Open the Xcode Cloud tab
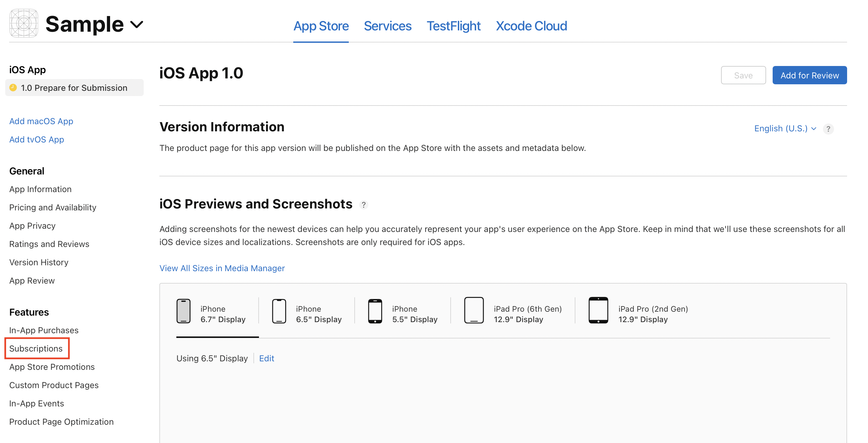This screenshot has height=443, width=868. pos(531,26)
